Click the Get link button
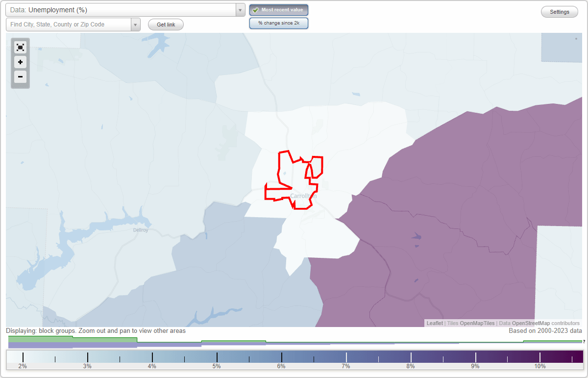Viewport: 588px width, 378px height. [165, 25]
